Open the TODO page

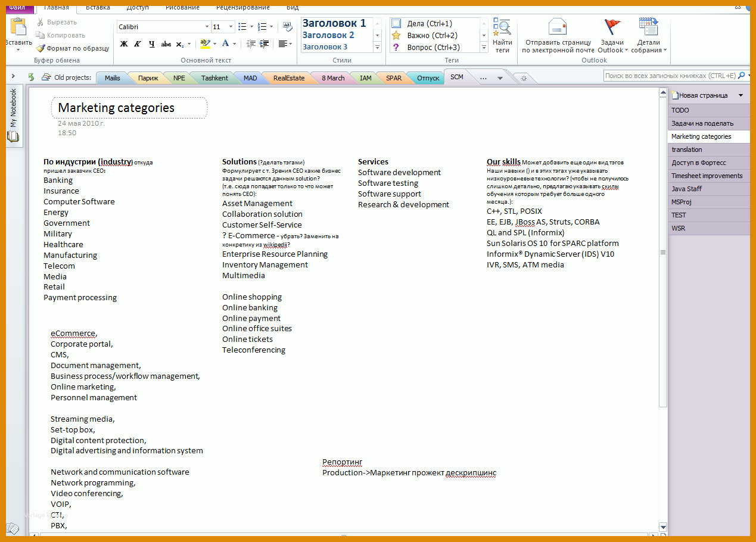pyautogui.click(x=709, y=110)
